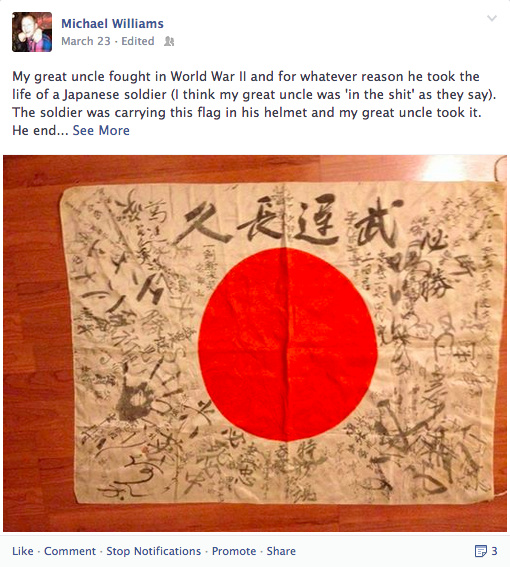
Task: View edit history via Edited link
Action: coord(138,41)
